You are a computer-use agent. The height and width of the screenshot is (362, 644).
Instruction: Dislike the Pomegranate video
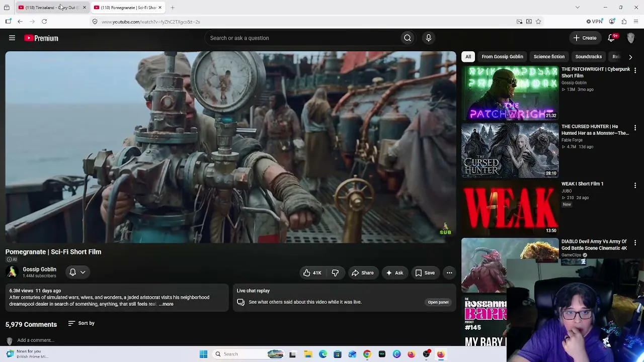(x=335, y=273)
